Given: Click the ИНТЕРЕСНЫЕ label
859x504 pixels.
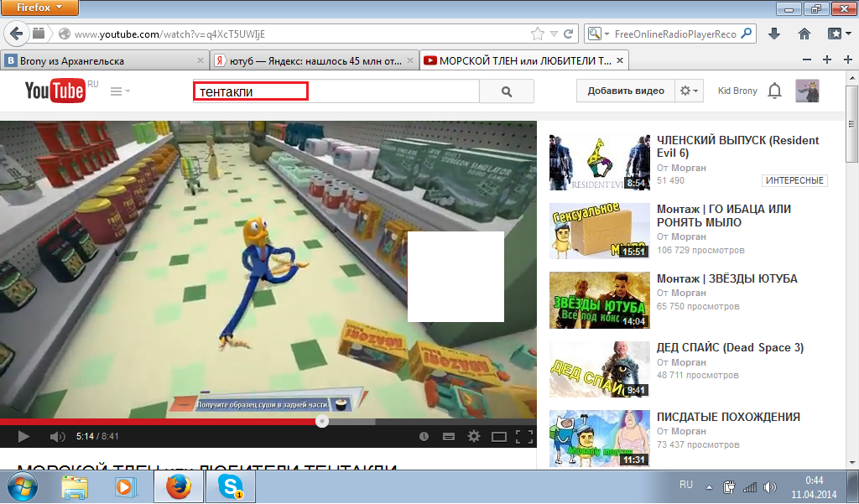Looking at the screenshot, I should 794,181.
